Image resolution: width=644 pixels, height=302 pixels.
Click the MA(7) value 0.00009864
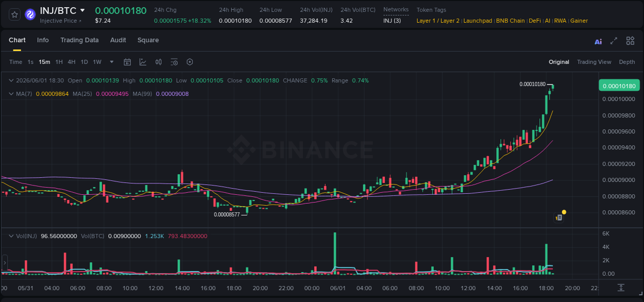(x=52, y=94)
